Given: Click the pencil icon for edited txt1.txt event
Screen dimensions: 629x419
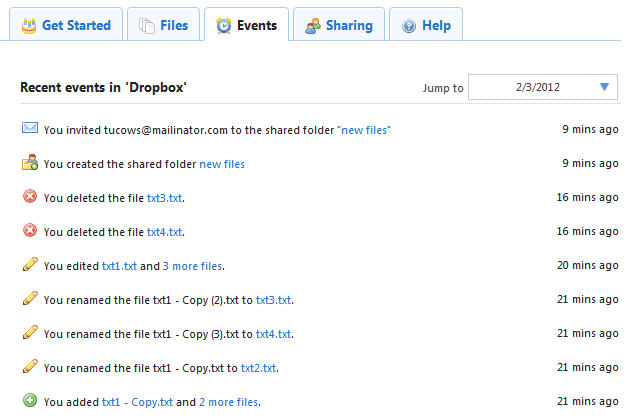Looking at the screenshot, I should coord(30,264).
